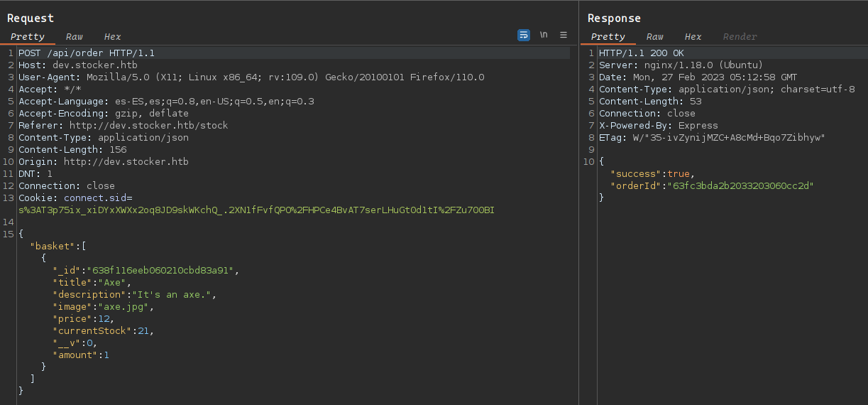The height and width of the screenshot is (405, 868).
Task: Click the 'Content-Length: 53' response header
Action: [x=650, y=102]
